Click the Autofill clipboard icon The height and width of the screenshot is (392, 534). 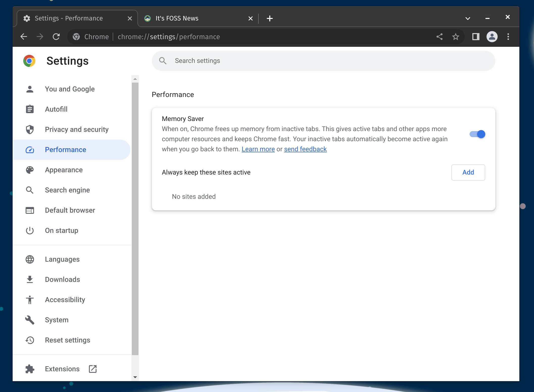click(30, 109)
